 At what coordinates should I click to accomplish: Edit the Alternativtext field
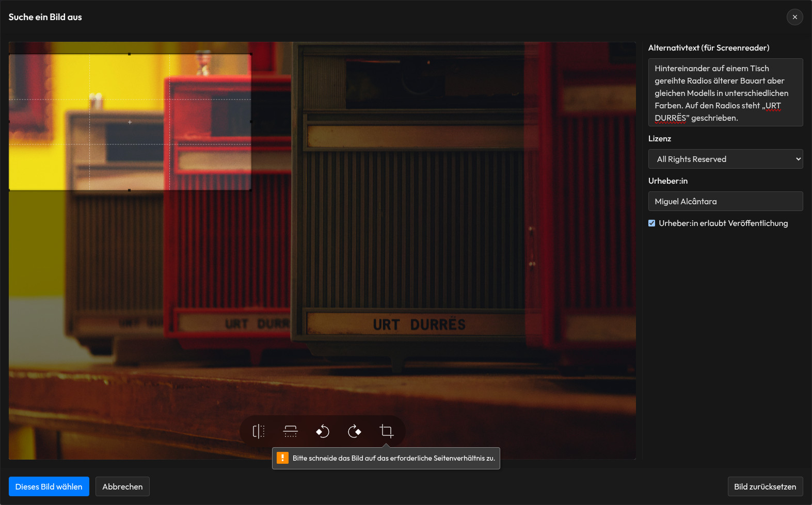[x=726, y=92]
